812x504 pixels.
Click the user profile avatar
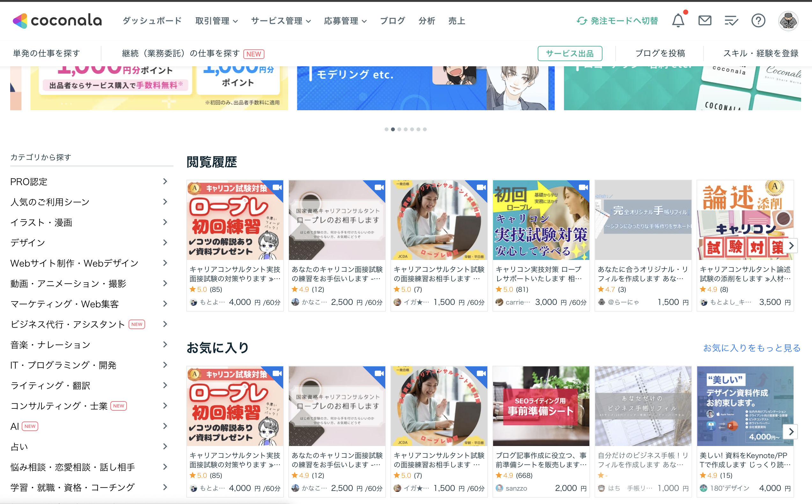[788, 21]
